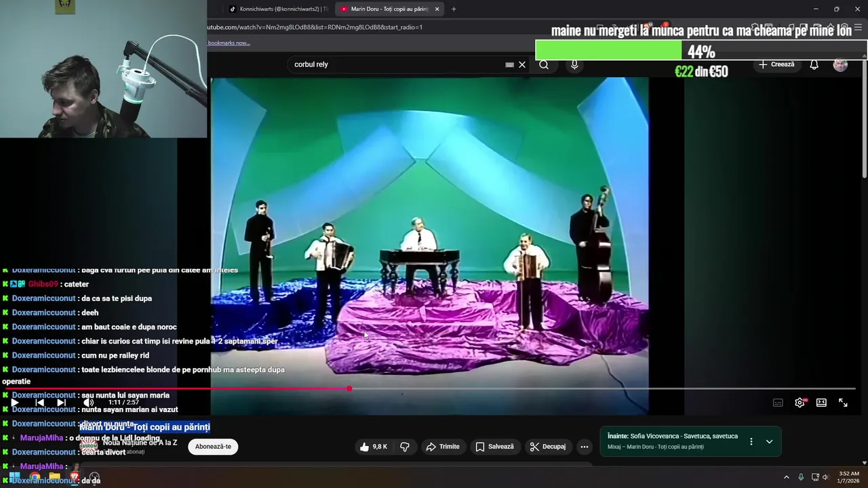Screen dimensions: 868x488
Task: Create a clip using Decupaj
Action: 548,447
